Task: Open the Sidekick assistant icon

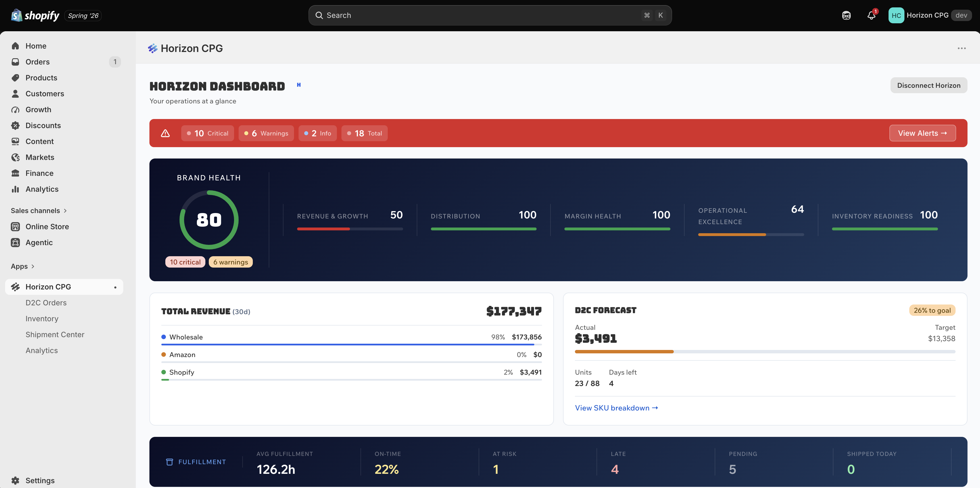Action: [846, 15]
